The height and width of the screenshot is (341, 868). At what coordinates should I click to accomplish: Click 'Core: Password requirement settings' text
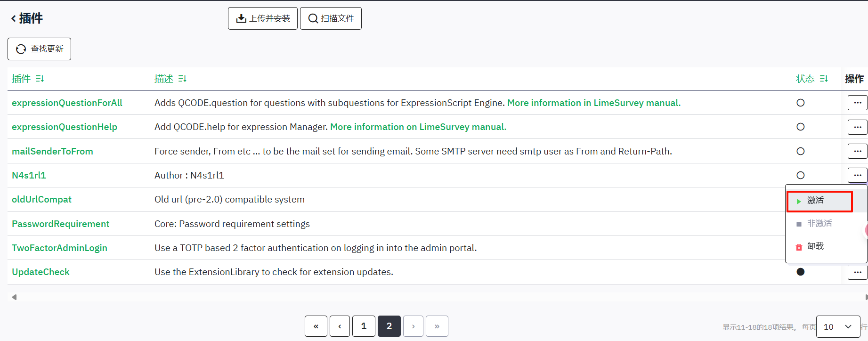pyautogui.click(x=232, y=224)
